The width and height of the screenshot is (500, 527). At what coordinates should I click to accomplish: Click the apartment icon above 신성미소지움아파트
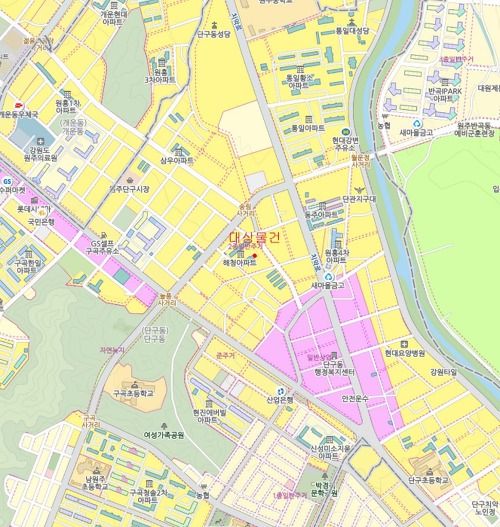[x=330, y=440]
